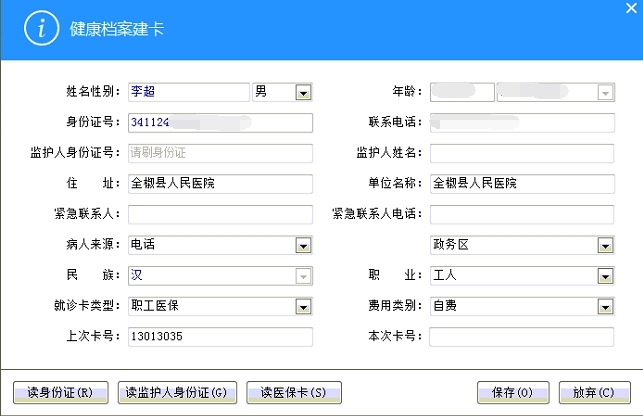Image resolution: width=643 pixels, height=416 pixels.
Task: Click the 读医保卡(S) button
Action: coord(294,393)
